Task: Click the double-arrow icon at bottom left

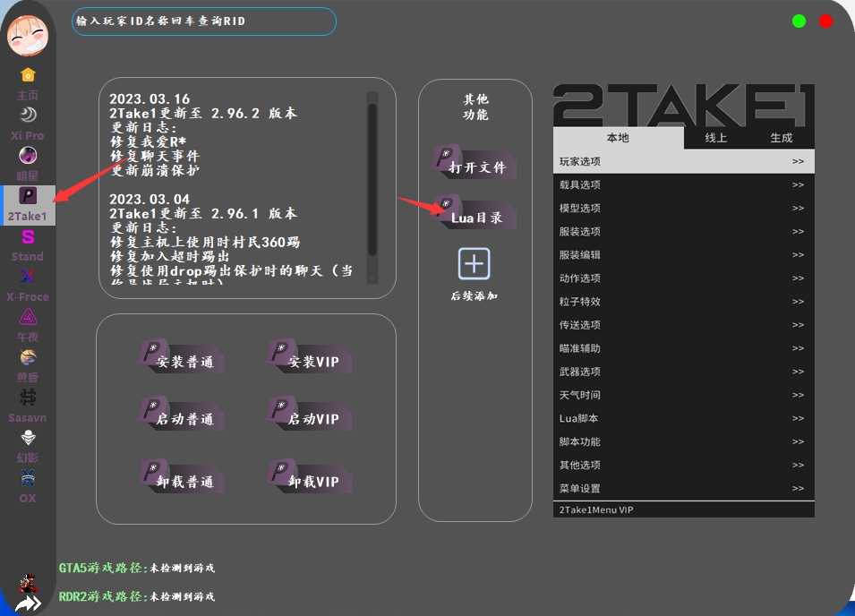Action: pyautogui.click(x=29, y=604)
